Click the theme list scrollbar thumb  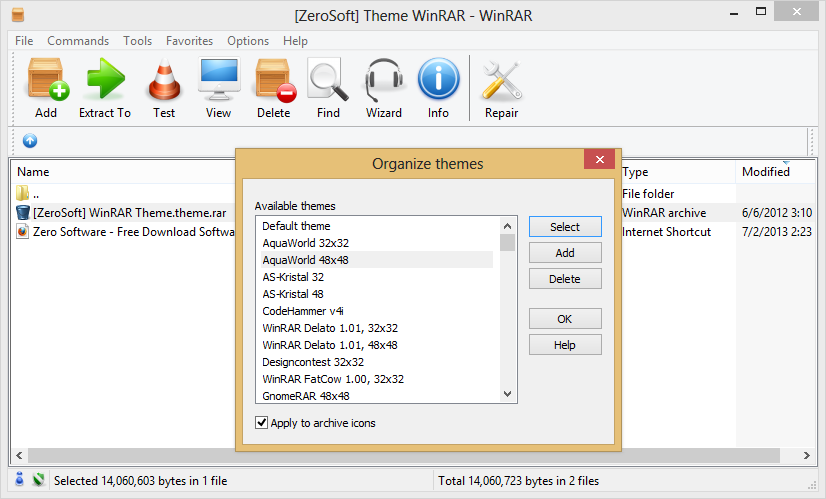pyautogui.click(x=507, y=242)
